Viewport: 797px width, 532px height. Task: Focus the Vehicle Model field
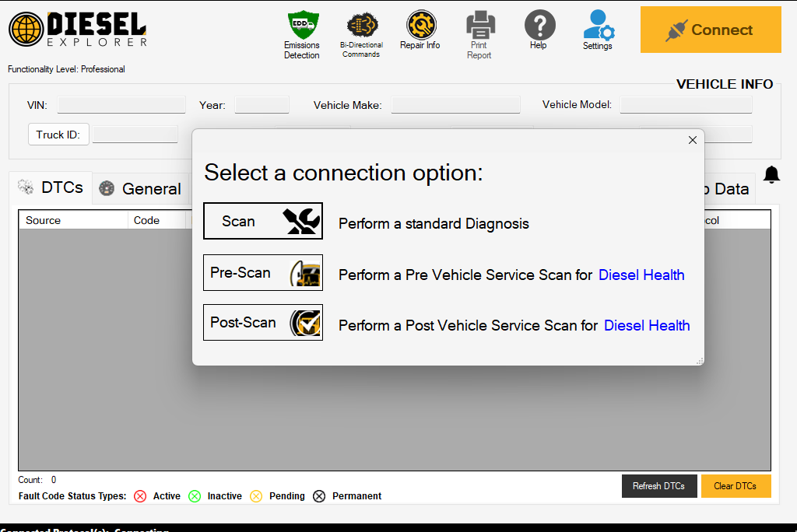tap(686, 105)
